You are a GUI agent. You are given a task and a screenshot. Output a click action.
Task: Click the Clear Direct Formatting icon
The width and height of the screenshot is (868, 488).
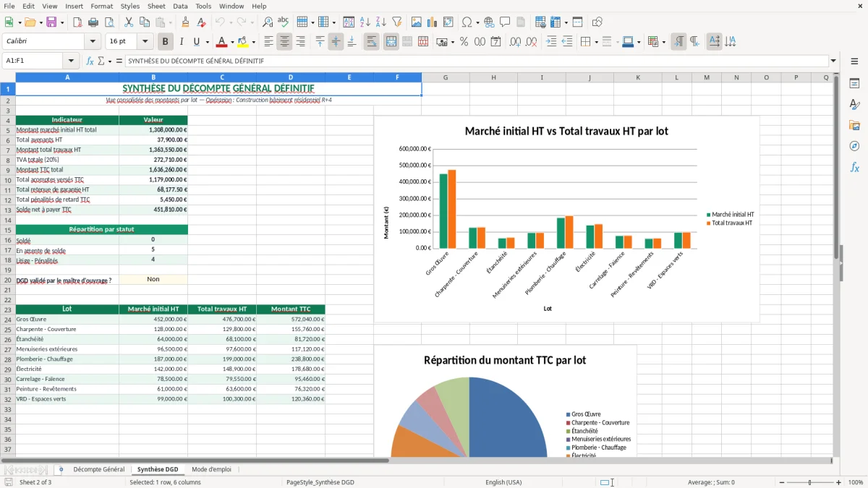click(x=201, y=22)
